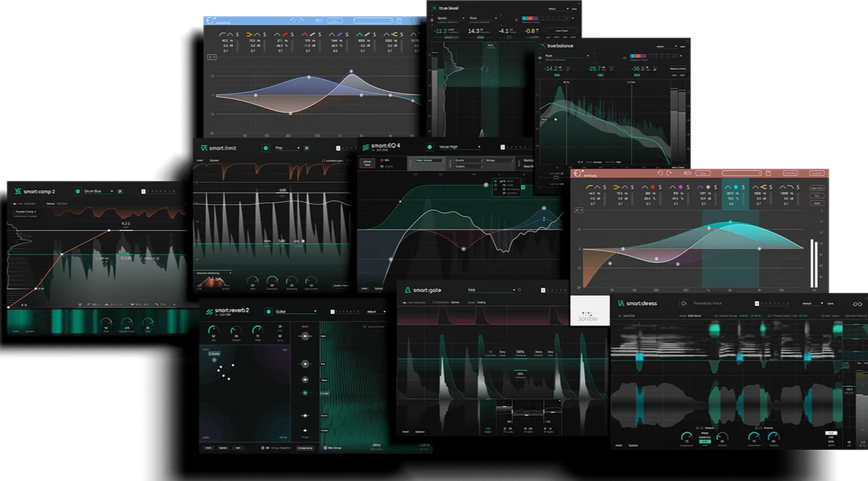Open the Vocal High profile dropdown
868x481 pixels.
tap(460, 147)
